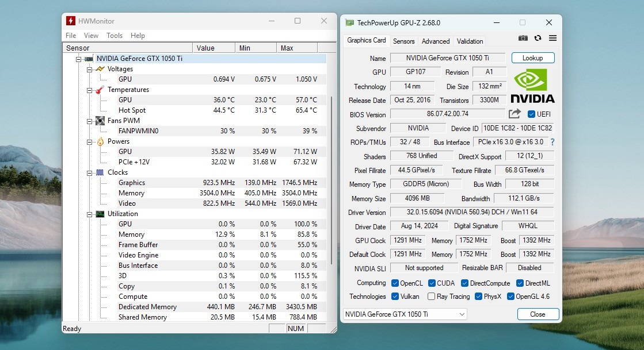The height and width of the screenshot is (350, 644).
Task: Collapse the Temperatures tree section
Action: [x=89, y=90]
